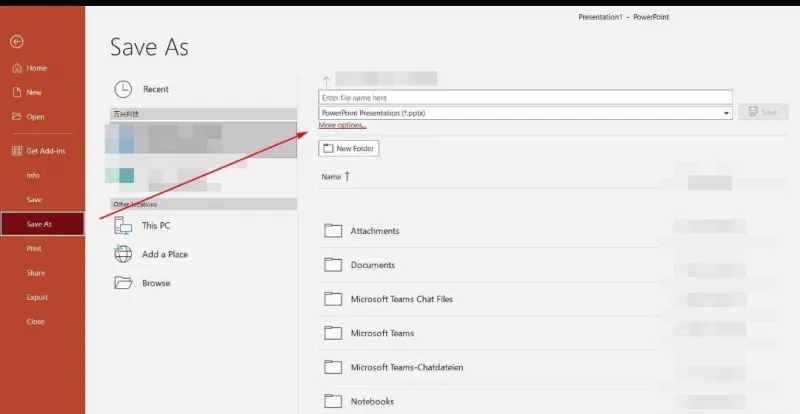Viewport: 800px width, 414px height.
Task: Go to Share in the sidebar
Action: (36, 273)
